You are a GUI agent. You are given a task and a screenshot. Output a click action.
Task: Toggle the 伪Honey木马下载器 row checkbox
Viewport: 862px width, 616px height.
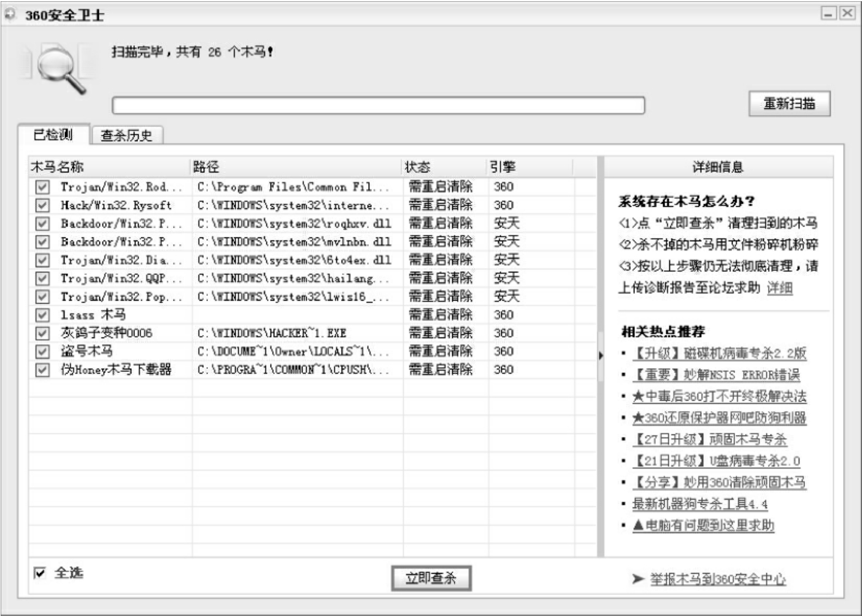point(42,370)
